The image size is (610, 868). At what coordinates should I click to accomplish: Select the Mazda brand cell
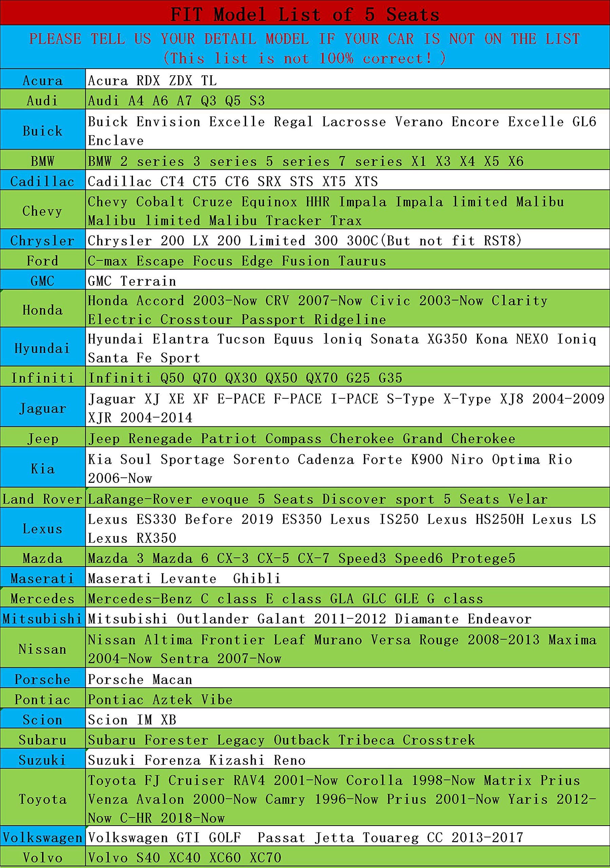click(x=43, y=557)
